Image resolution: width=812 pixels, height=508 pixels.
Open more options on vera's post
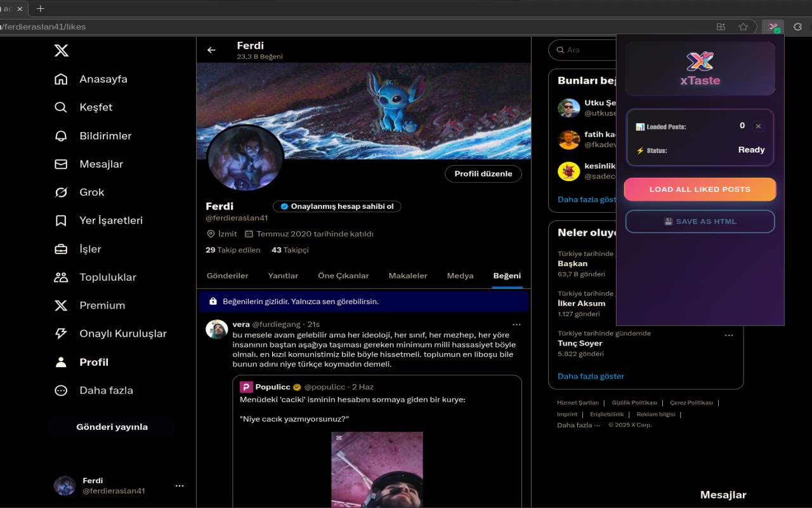click(516, 324)
